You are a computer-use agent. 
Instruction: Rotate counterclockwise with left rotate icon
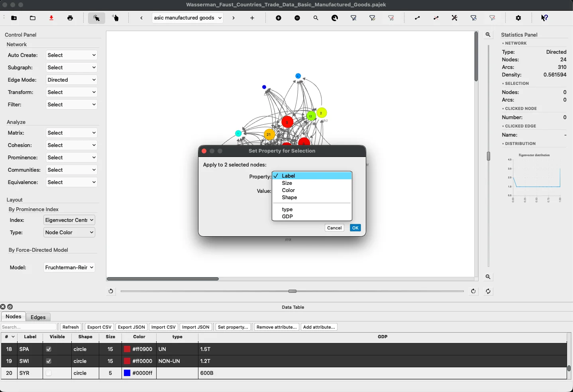click(x=111, y=291)
